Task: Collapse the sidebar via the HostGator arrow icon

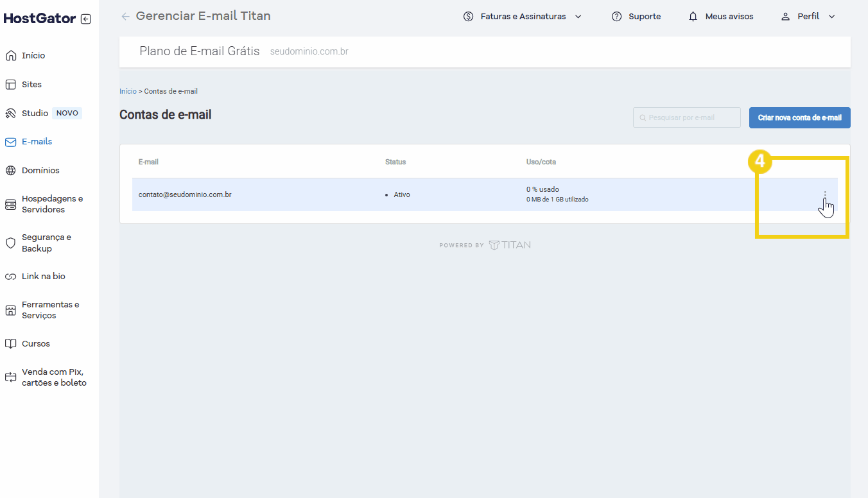Action: tap(86, 19)
